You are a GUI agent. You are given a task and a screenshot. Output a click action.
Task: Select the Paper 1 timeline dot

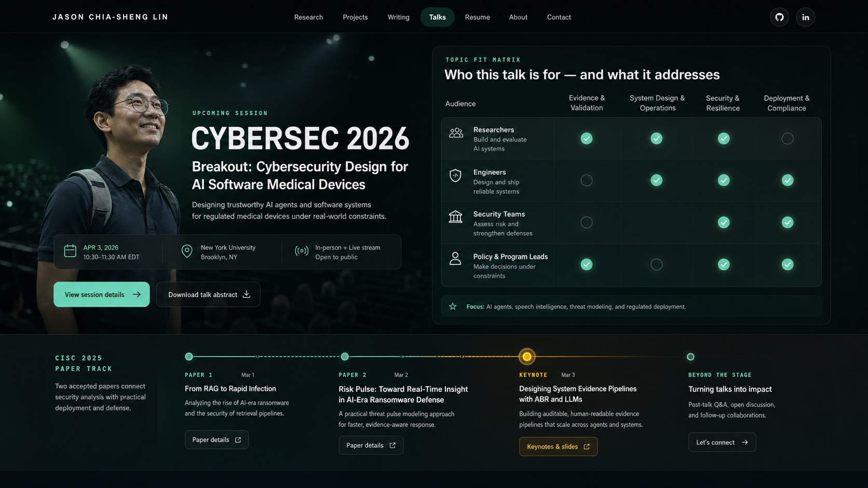pos(189,357)
